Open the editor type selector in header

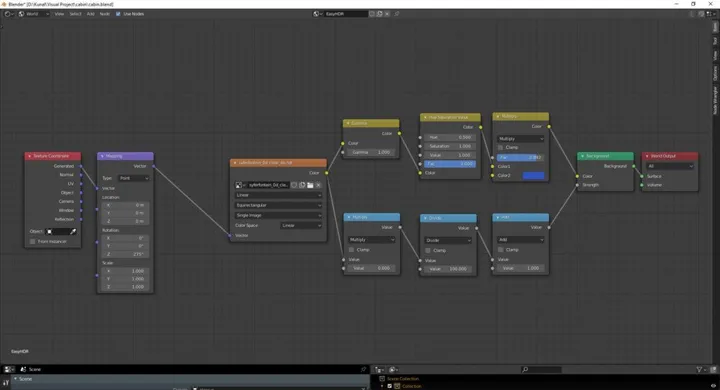pos(9,14)
